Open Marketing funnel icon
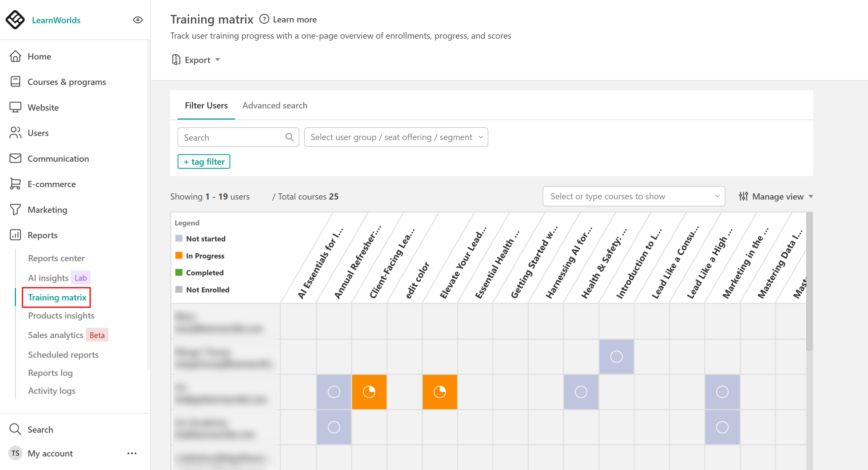The width and height of the screenshot is (868, 470). tap(15, 209)
